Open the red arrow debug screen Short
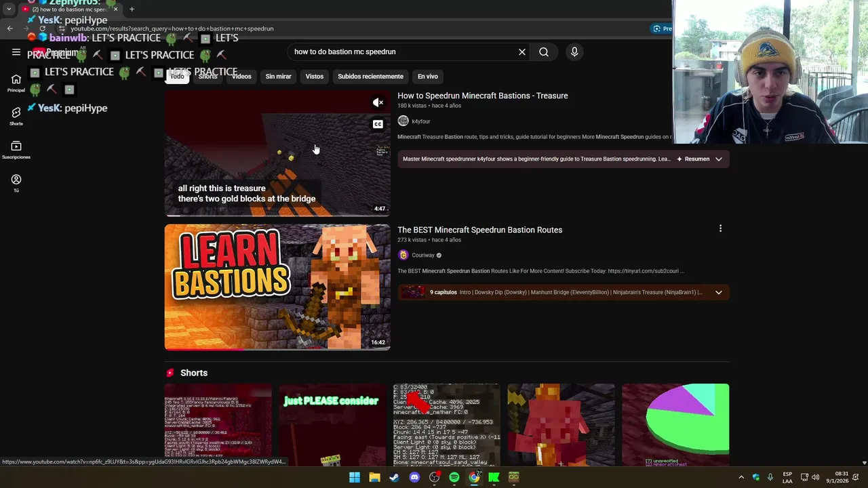 pyautogui.click(x=447, y=425)
